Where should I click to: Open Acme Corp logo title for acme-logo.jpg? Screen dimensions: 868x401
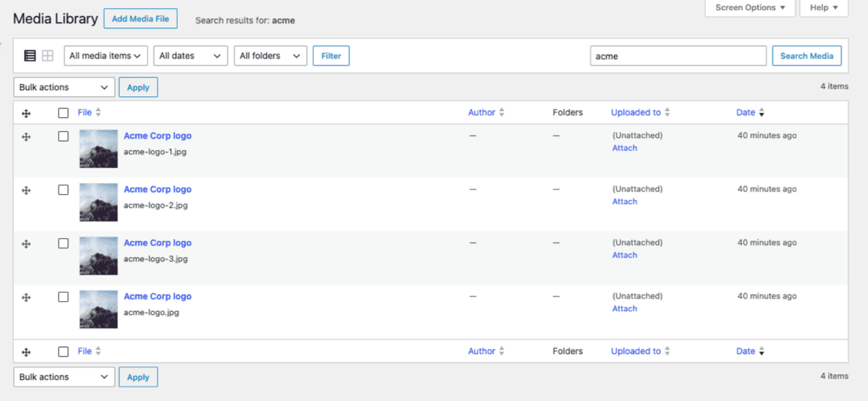tap(158, 297)
